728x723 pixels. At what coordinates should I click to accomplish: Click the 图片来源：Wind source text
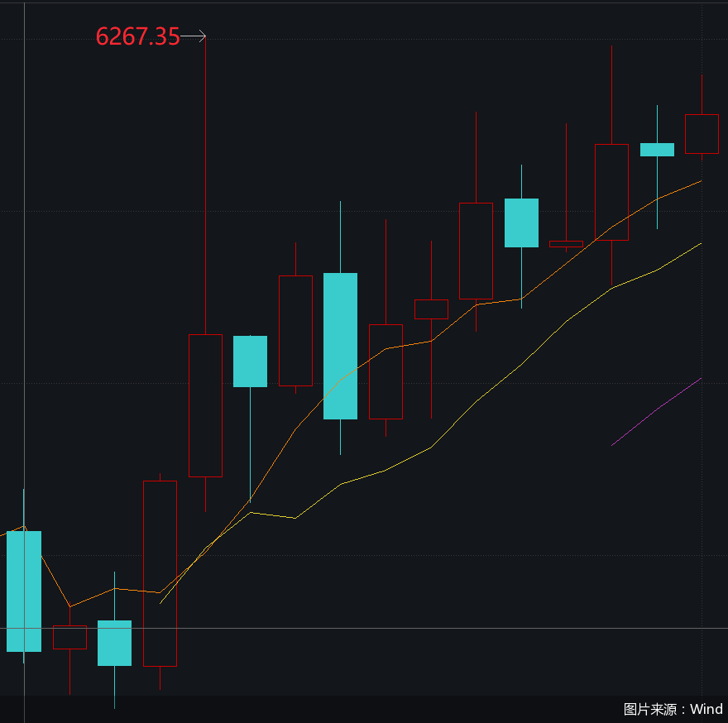click(x=673, y=709)
